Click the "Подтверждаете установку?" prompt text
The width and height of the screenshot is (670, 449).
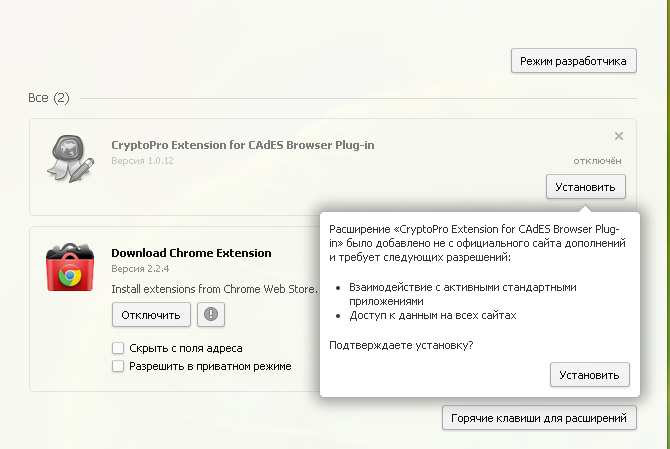click(x=402, y=345)
